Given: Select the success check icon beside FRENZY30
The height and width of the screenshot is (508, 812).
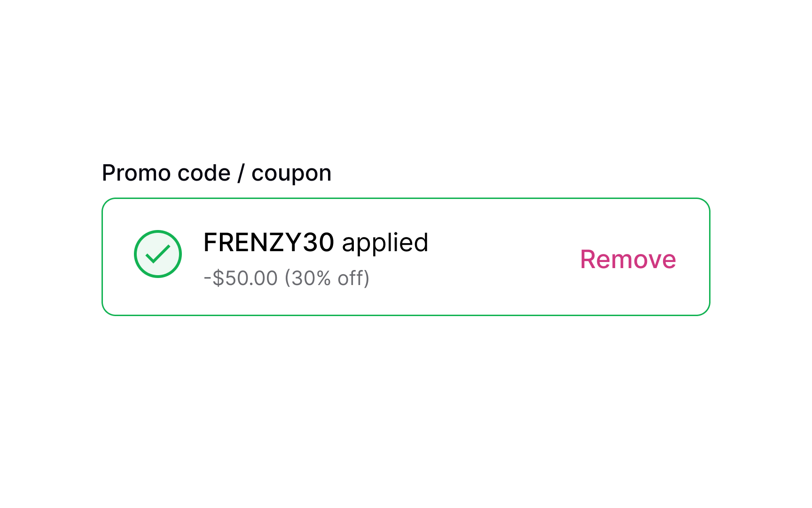Looking at the screenshot, I should [157, 254].
